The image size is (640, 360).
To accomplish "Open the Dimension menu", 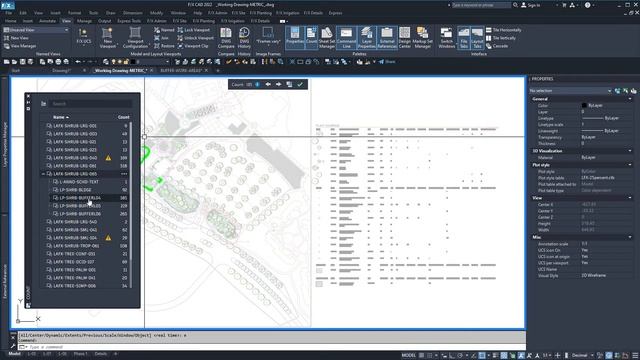I will click(x=133, y=13).
